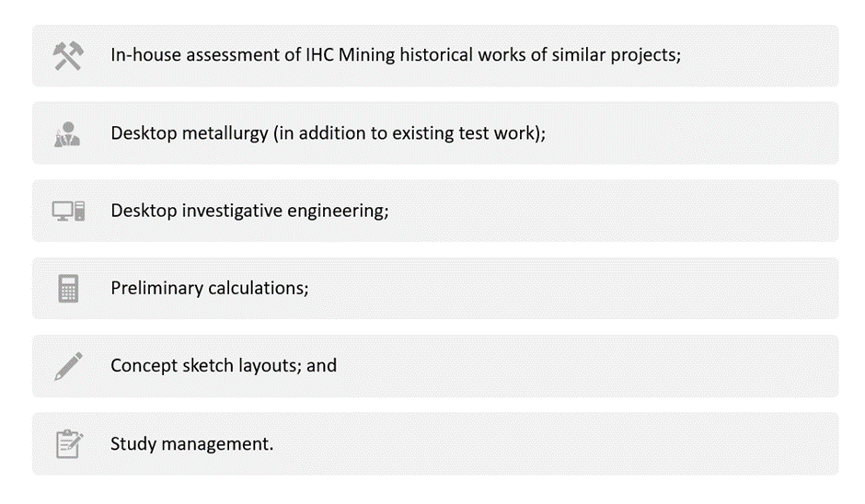This screenshot has width=865, height=504.
Task: Click the metallurgist person icon
Action: [67, 134]
